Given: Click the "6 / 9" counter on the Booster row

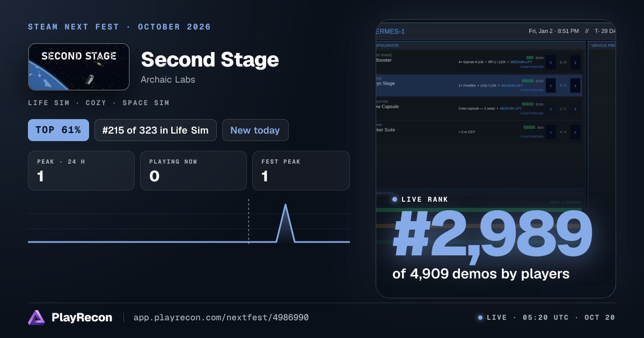Looking at the screenshot, I should click(563, 62).
